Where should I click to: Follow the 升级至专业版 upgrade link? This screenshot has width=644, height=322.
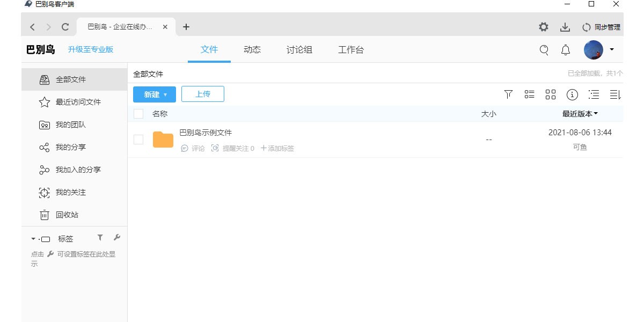91,50
